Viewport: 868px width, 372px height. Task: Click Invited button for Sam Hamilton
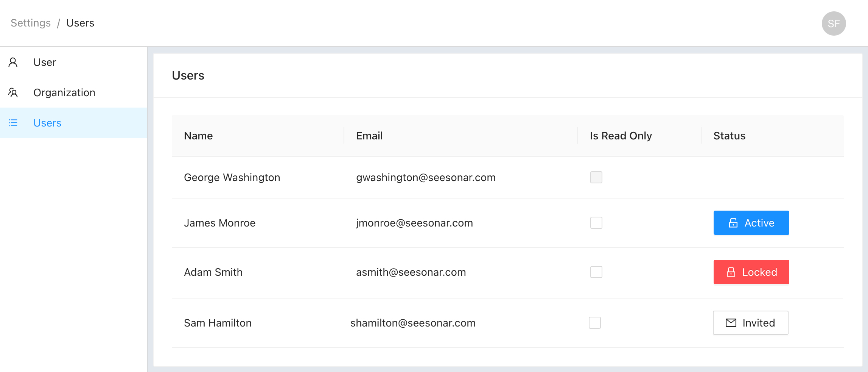[751, 323]
